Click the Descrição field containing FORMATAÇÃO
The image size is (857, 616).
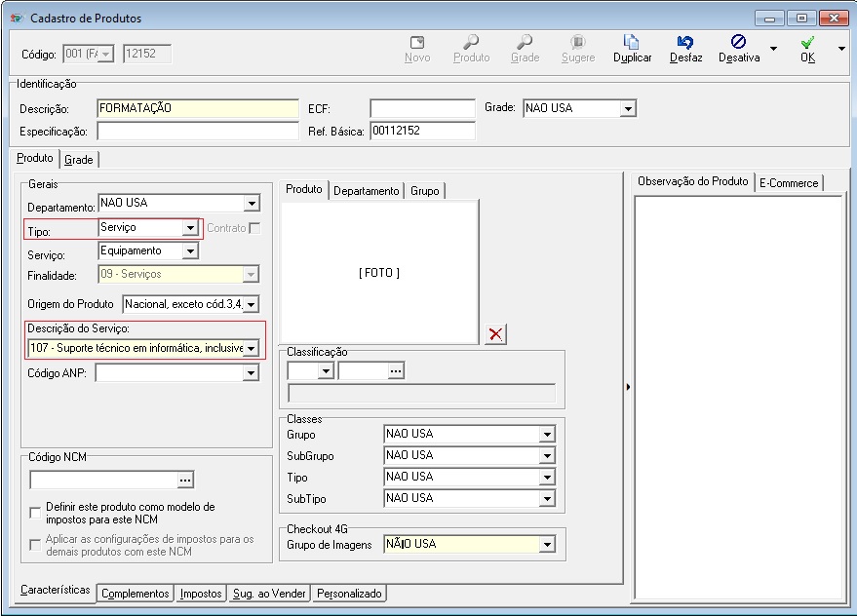pos(198,108)
